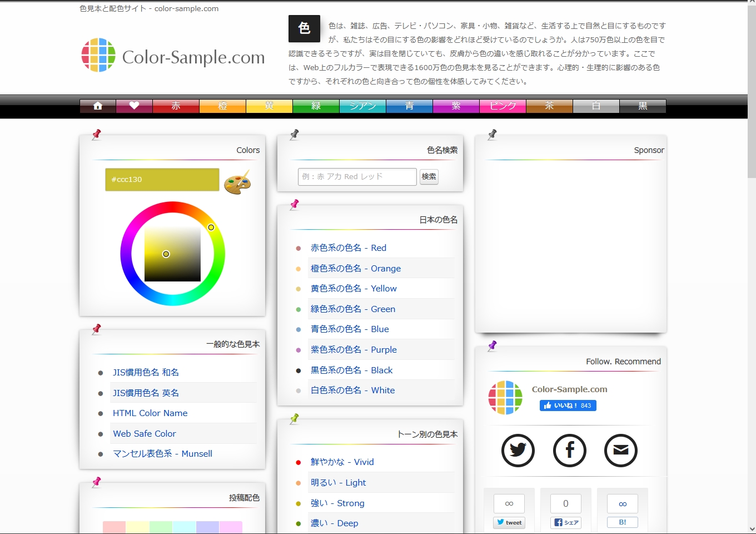Open the 緑 green tab in the navigation bar
Screen dimensions: 756x534
(316, 106)
